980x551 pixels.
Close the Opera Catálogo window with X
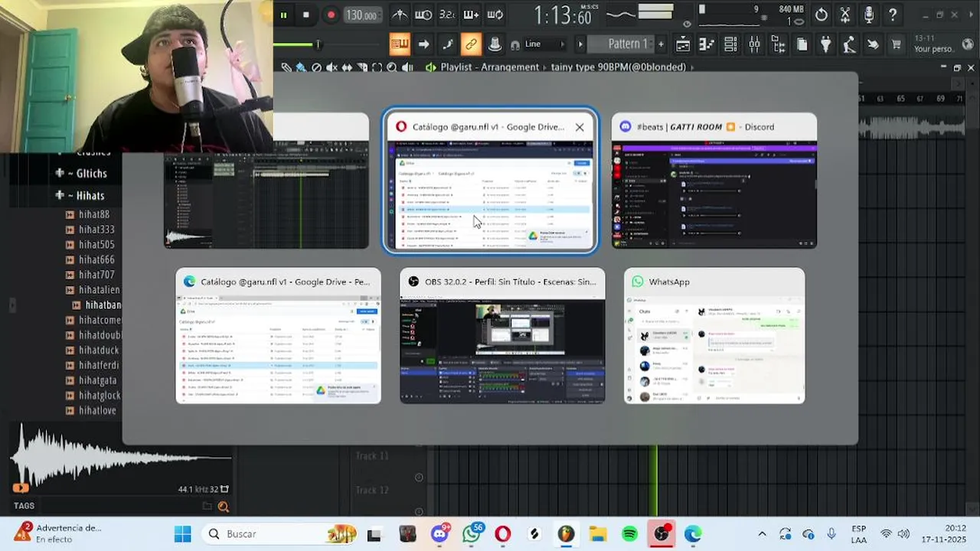(580, 127)
